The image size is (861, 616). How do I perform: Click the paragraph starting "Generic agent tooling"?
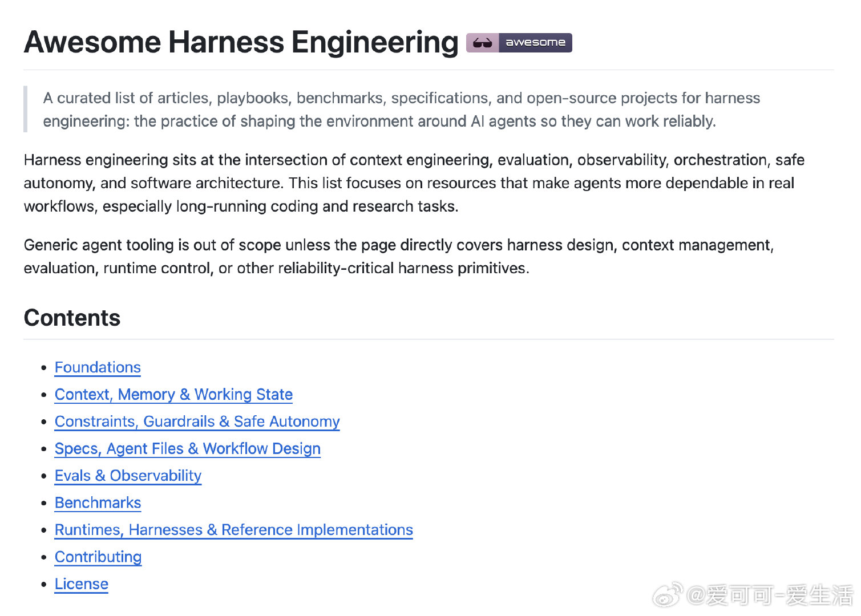click(399, 257)
